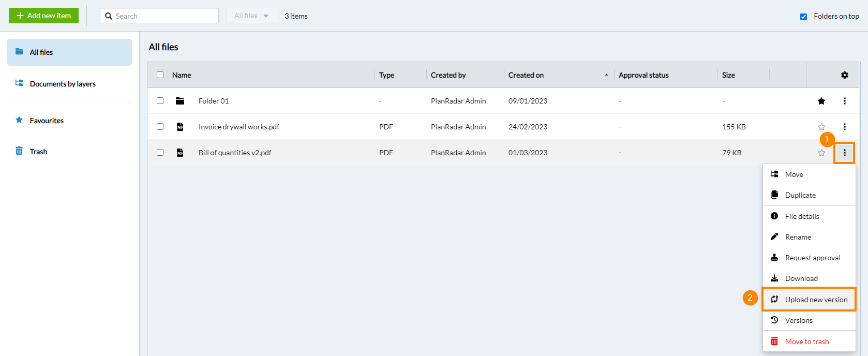Open three-dot menu for Invoice drywall works.pdf
868x356 pixels.
844,127
